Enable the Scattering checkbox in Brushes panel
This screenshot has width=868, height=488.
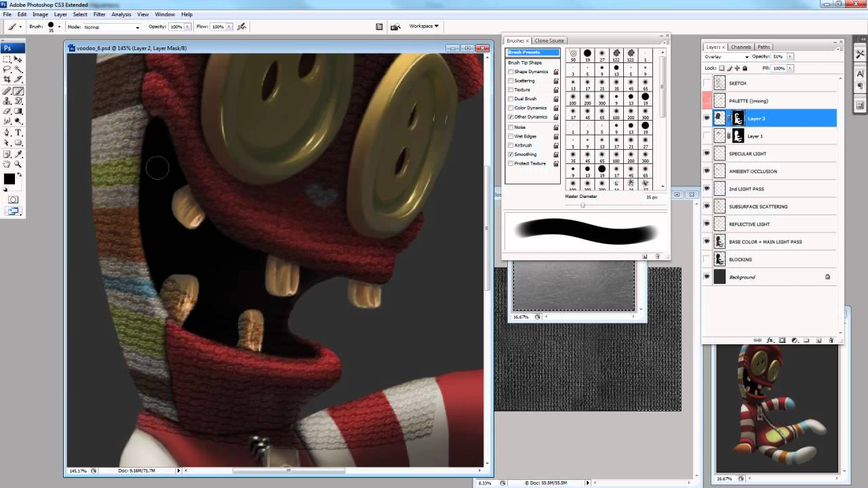pos(511,81)
